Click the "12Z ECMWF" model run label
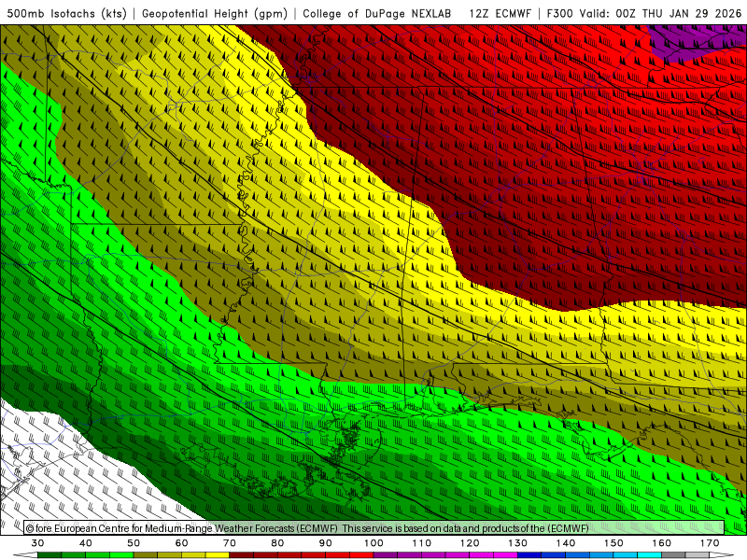The width and height of the screenshot is (747, 560). (x=500, y=13)
